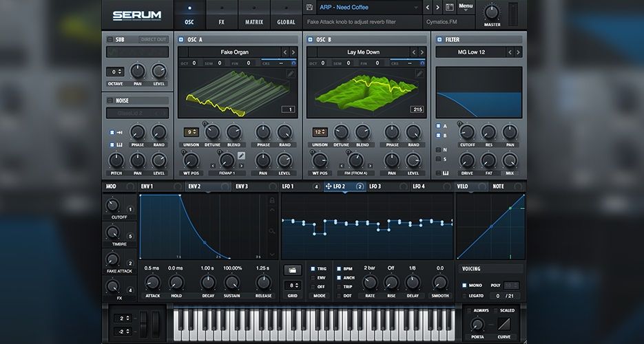Toggle the MONO voicing checkbox

coord(464,285)
